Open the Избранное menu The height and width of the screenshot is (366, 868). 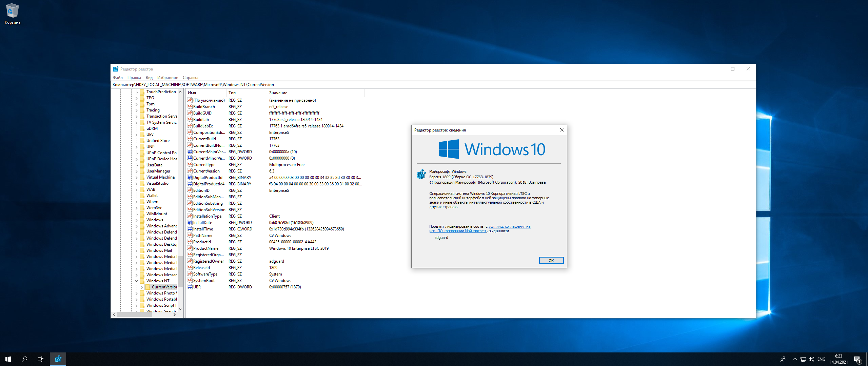click(167, 78)
